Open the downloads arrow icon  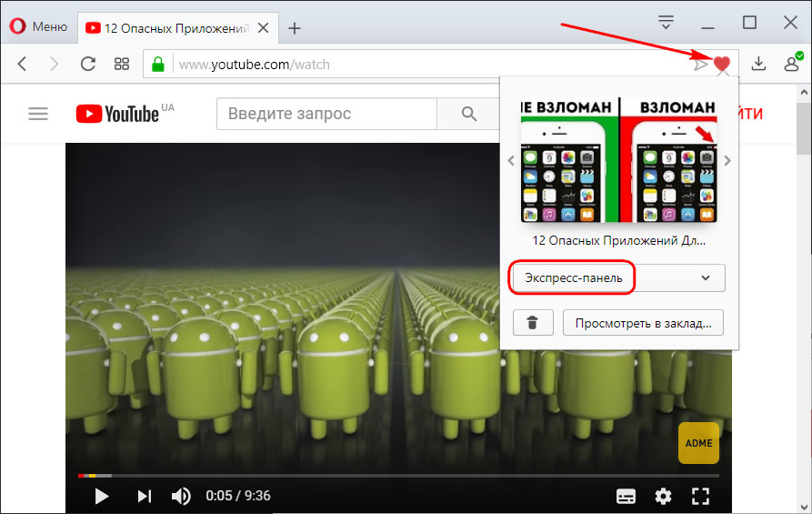click(759, 64)
